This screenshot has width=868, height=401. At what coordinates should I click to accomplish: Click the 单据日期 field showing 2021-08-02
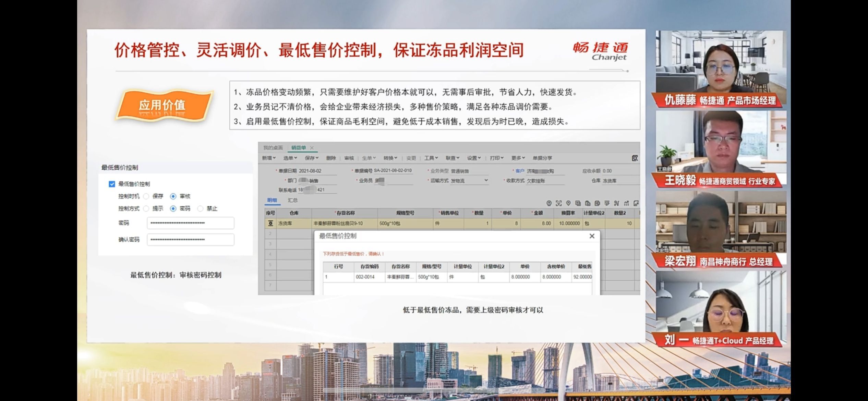(317, 171)
